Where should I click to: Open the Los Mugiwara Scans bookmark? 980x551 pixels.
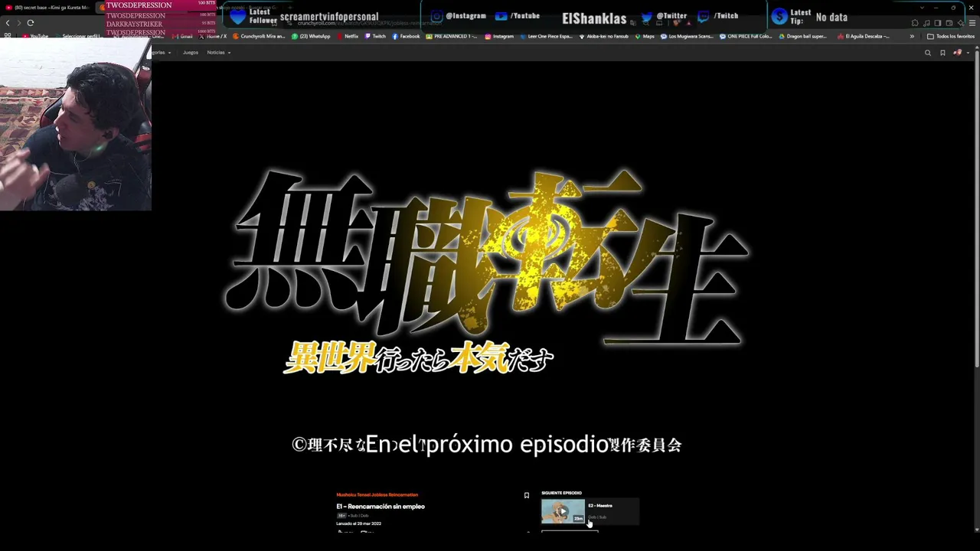[688, 36]
